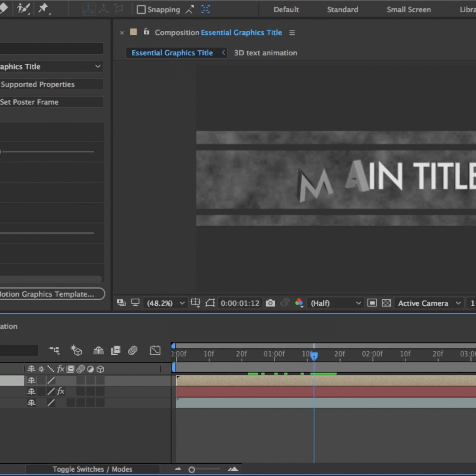Open the Active Camera view dropdown
476x476 pixels.
coord(429,303)
